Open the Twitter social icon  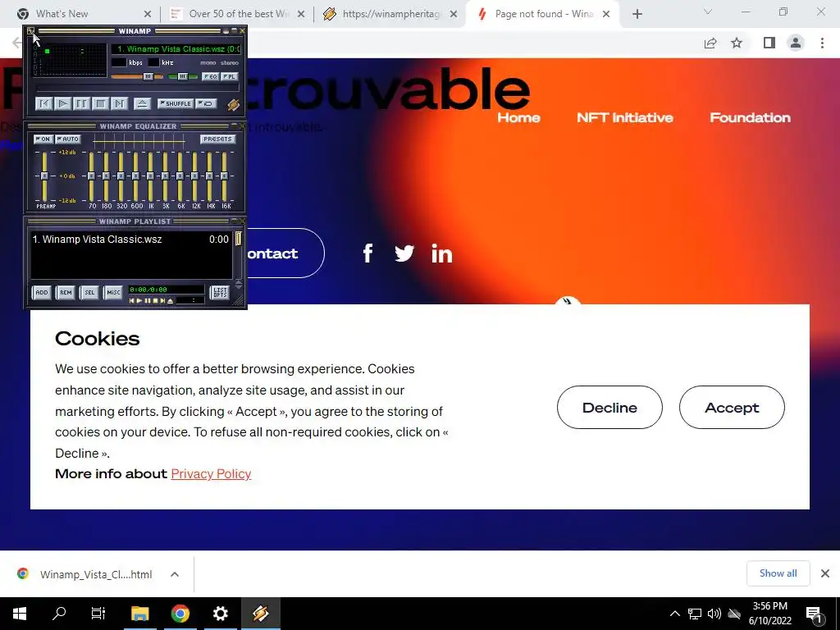404,253
